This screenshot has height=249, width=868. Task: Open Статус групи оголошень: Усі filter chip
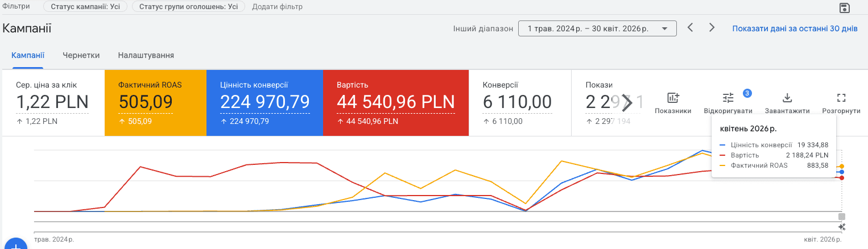188,7
